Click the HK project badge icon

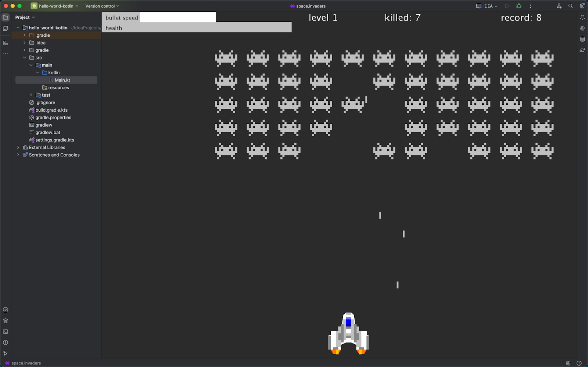(34, 6)
